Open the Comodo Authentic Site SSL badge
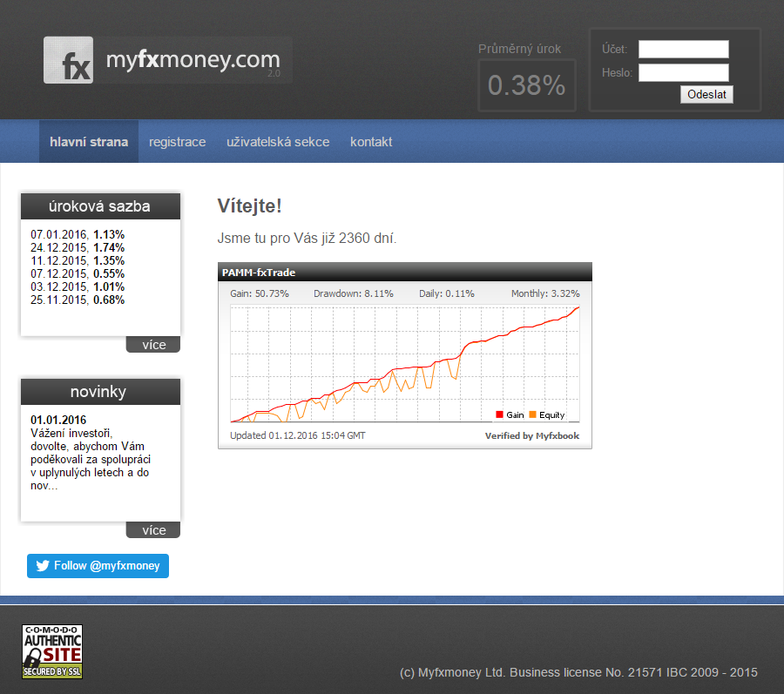 click(x=52, y=651)
